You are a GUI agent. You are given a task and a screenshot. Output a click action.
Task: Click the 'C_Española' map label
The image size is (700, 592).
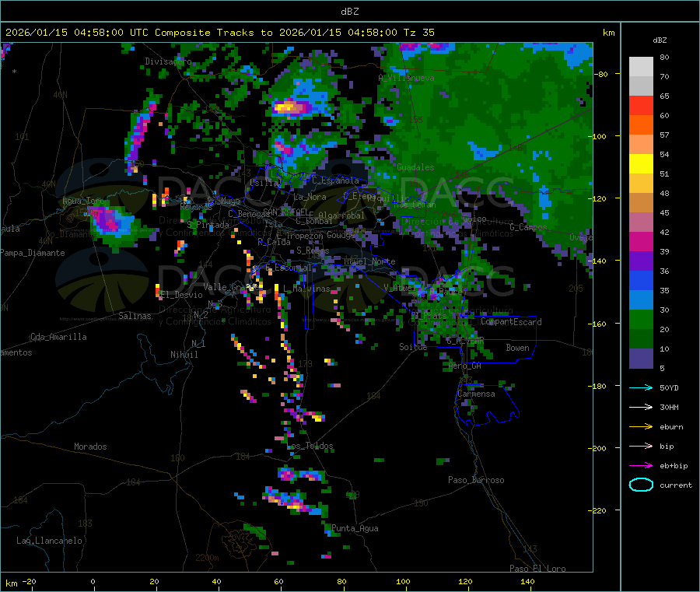tap(335, 180)
